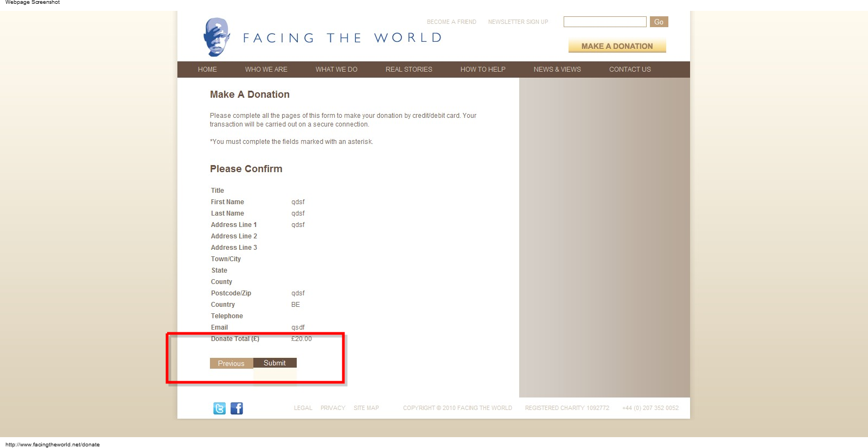Screen dimensions: 868x448
Task: Open the Legal footer link
Action: (x=303, y=408)
